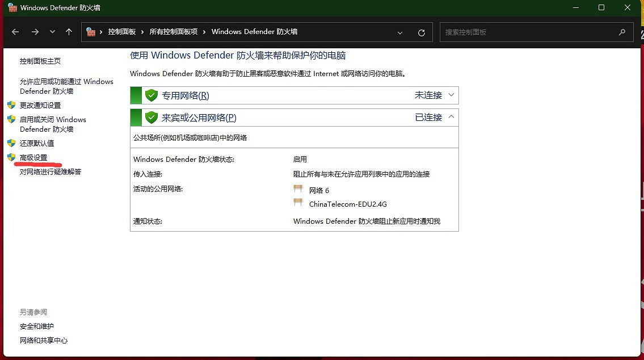Image resolution: width=644 pixels, height=360 pixels.
Task: Click 还原默认值 link
Action: [37, 143]
